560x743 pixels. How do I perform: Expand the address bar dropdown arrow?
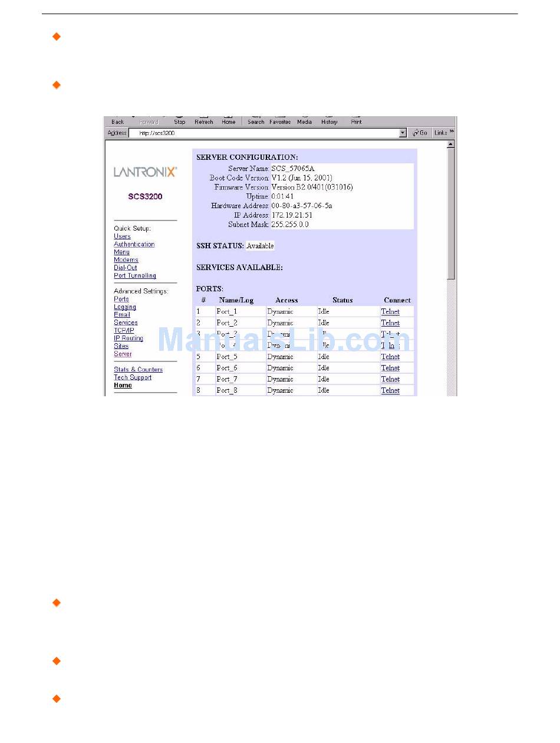click(403, 133)
